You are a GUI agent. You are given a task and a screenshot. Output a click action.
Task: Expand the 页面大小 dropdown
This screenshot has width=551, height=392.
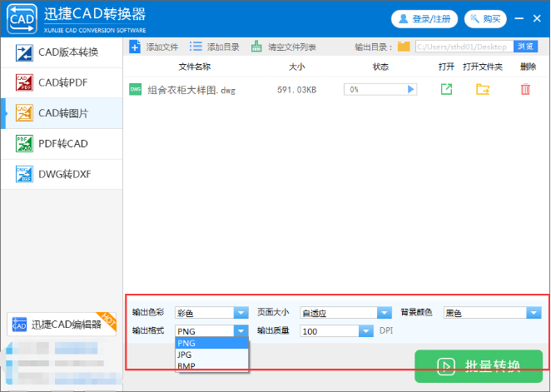click(384, 313)
